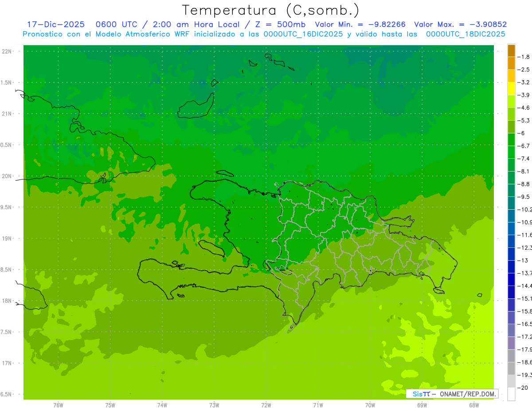Viewport: 532px width, 411px height.
Task: Click the "72W" longitude label
Action: coord(266,405)
